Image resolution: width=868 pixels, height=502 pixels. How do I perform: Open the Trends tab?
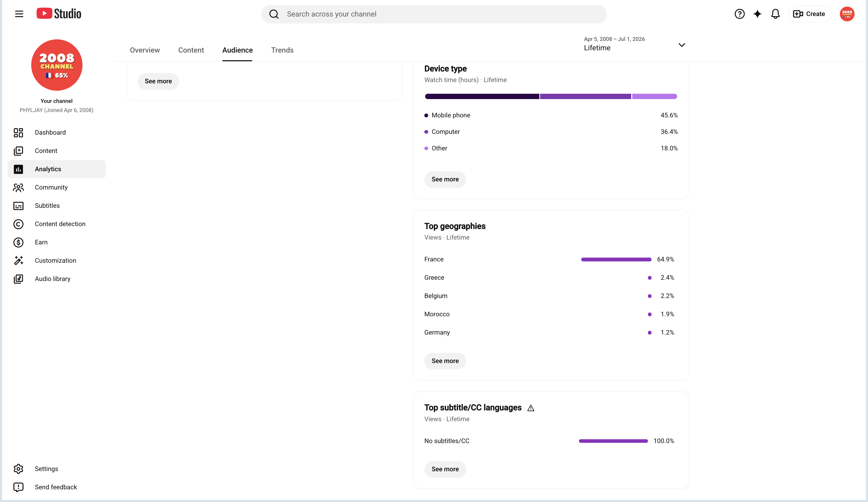[282, 50]
